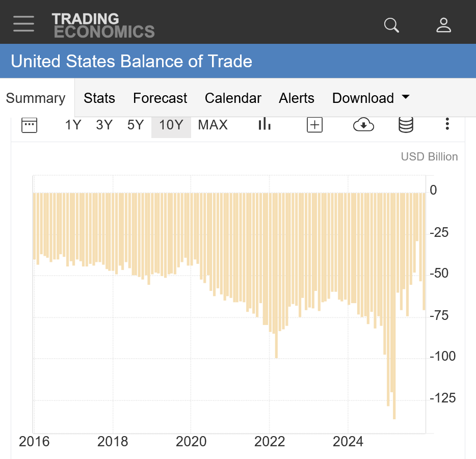Switch to the Stats tab
476x459 pixels.
pyautogui.click(x=99, y=98)
